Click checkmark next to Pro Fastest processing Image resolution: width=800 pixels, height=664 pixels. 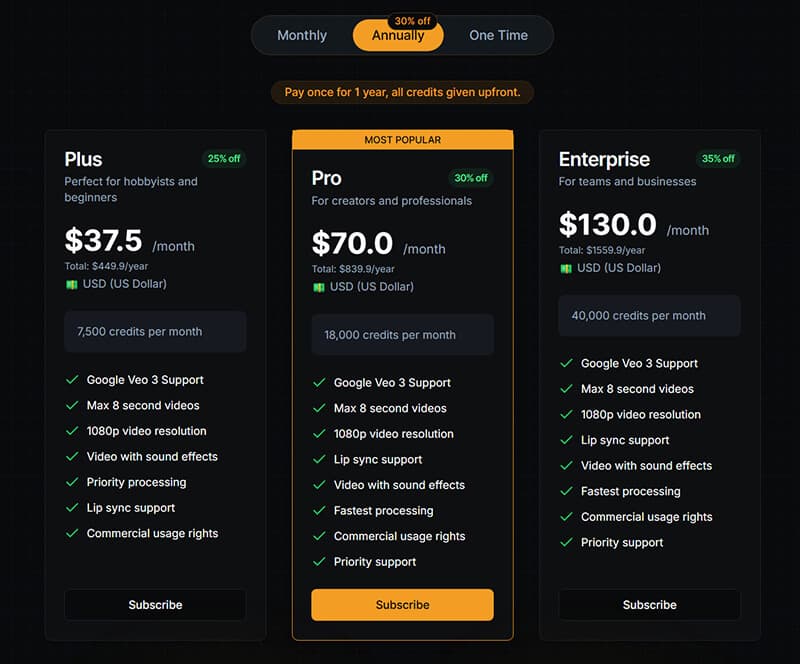(x=319, y=511)
